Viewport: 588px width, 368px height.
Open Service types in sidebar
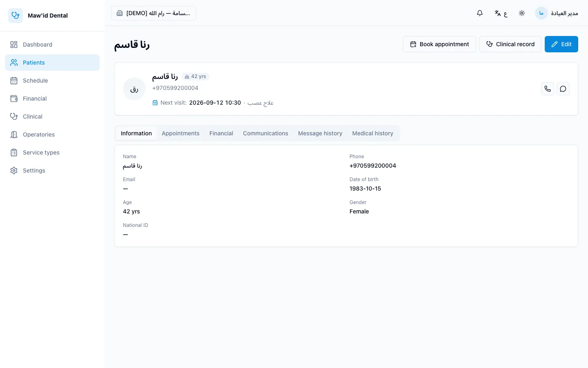(x=52, y=153)
